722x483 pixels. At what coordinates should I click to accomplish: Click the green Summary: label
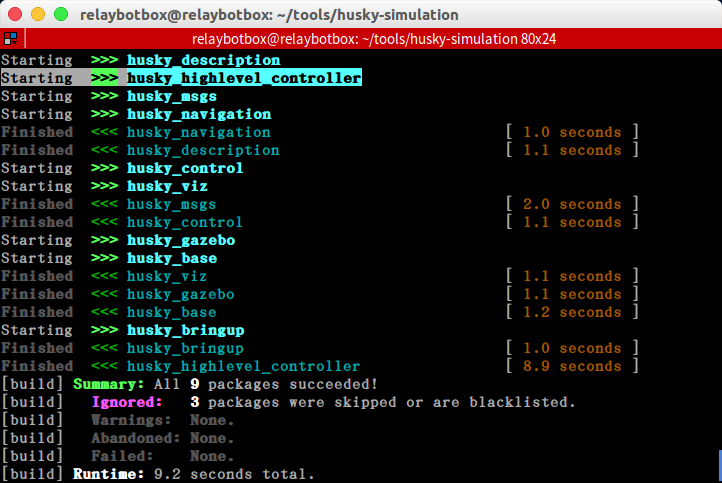[x=109, y=384]
